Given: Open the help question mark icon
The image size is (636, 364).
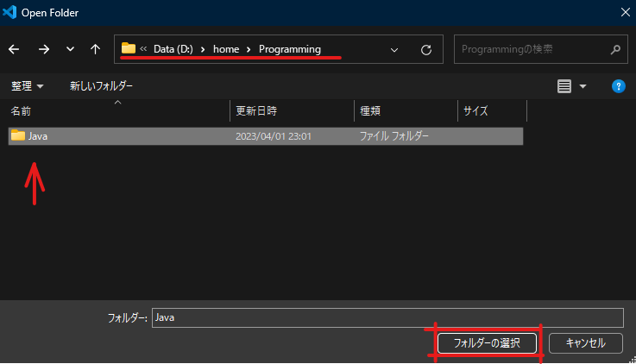Looking at the screenshot, I should coord(618,86).
